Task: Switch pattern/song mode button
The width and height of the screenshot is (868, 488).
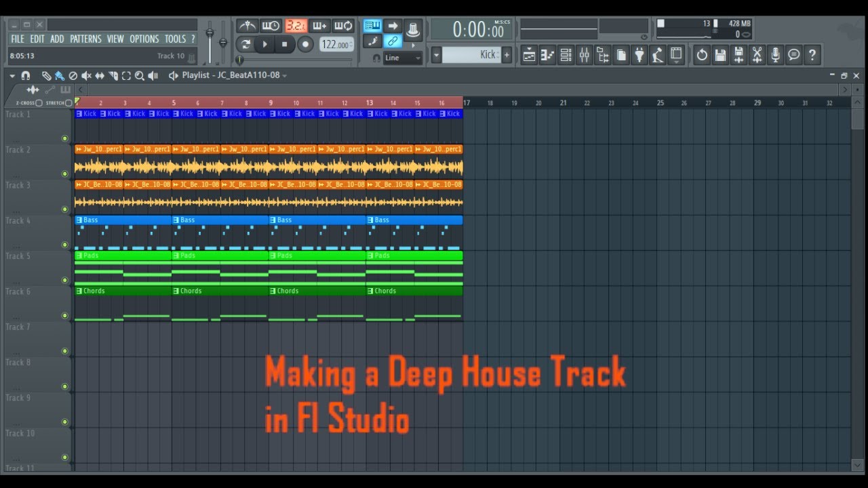Action: click(x=245, y=45)
